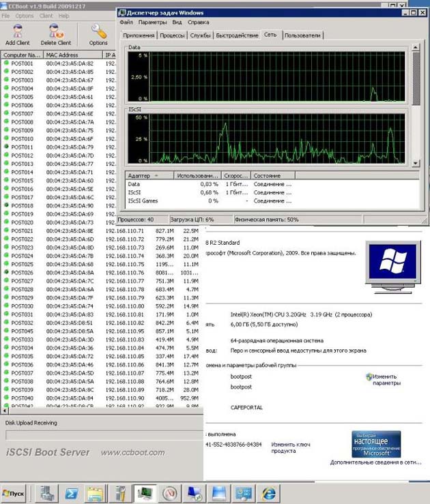This screenshot has height=504, width=430.
Task: Open Internet Explorer from the taskbar
Action: [268, 493]
